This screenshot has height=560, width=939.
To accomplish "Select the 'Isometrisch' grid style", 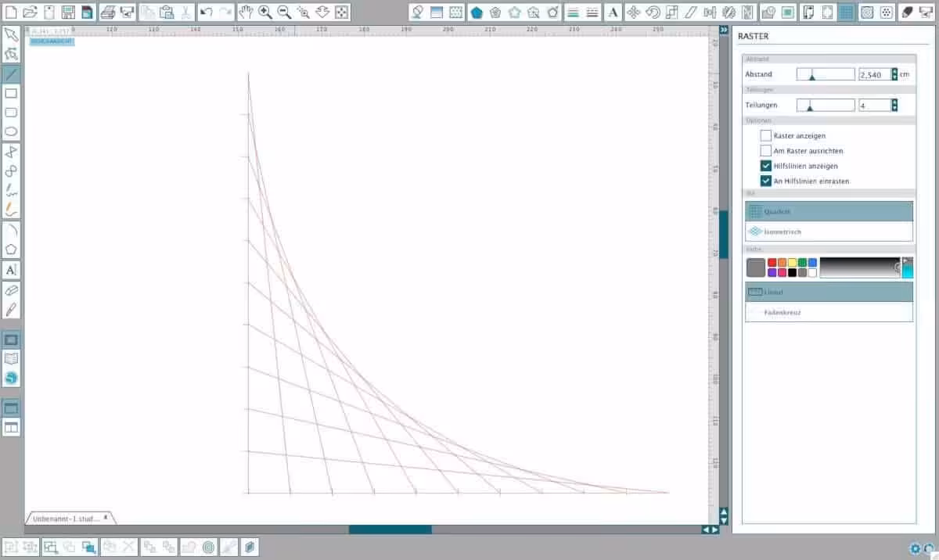I will pyautogui.click(x=829, y=232).
